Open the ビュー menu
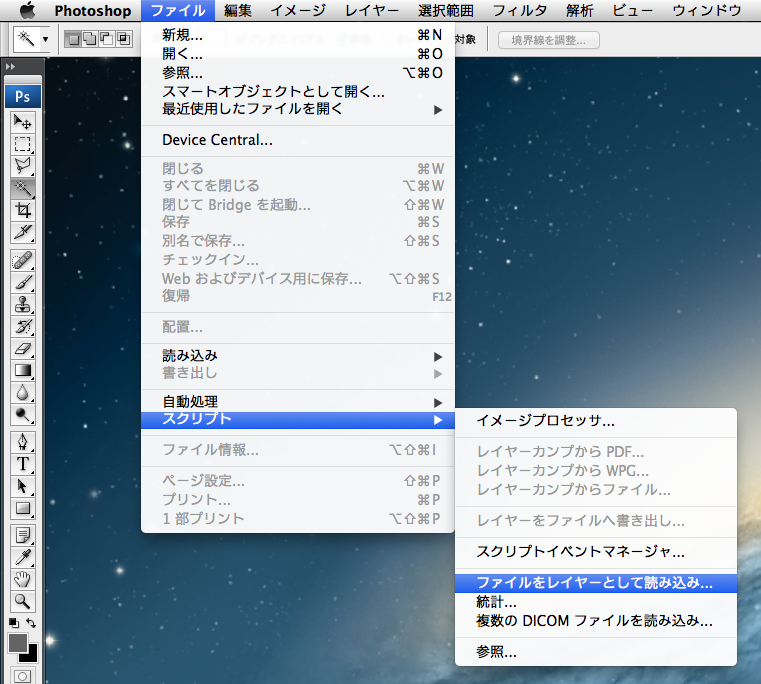The width and height of the screenshot is (761, 684). point(632,11)
